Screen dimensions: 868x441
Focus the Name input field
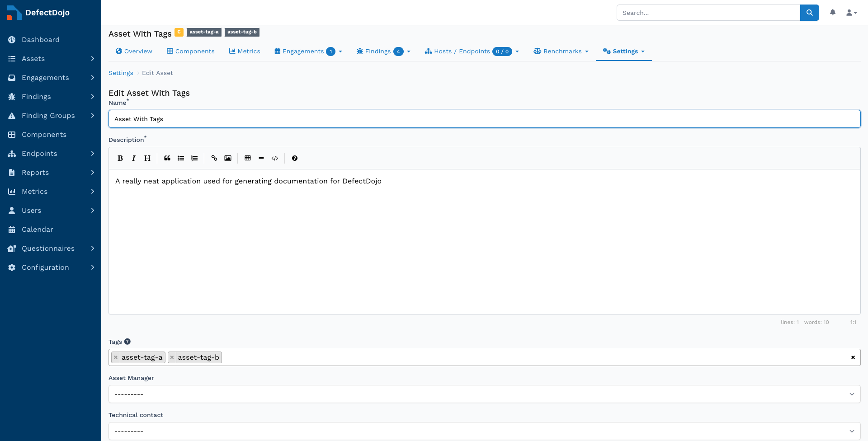click(485, 119)
